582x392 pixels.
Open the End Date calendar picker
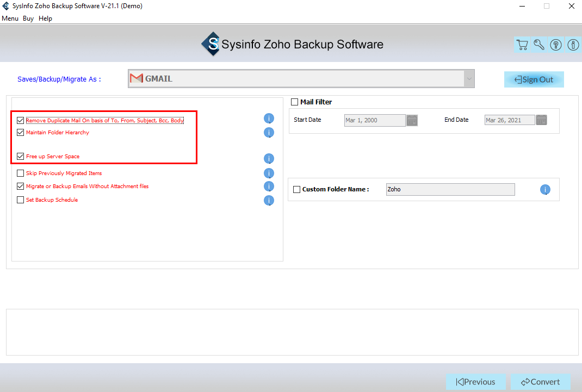(x=542, y=120)
